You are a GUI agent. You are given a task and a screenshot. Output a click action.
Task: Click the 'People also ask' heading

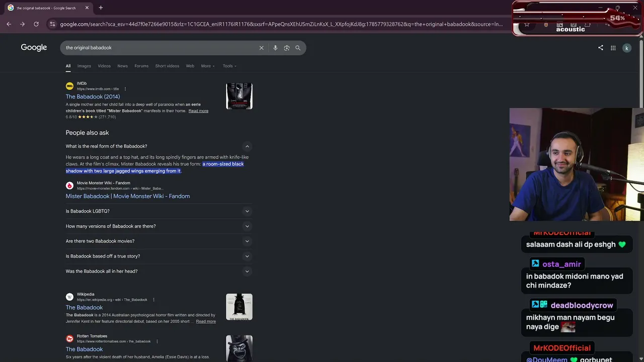[87, 133]
